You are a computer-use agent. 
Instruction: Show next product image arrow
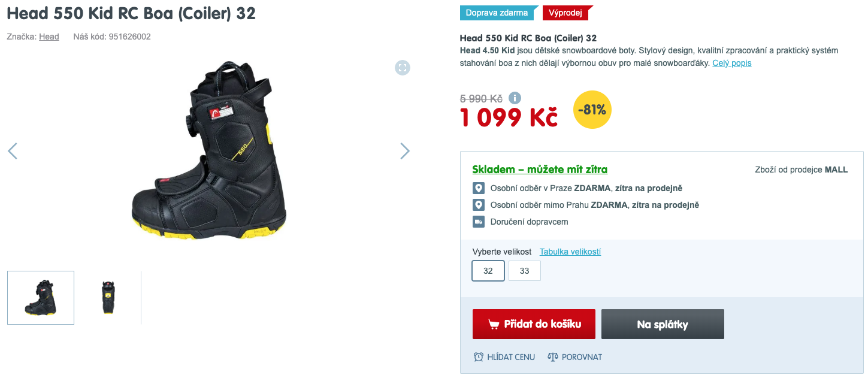coord(405,151)
